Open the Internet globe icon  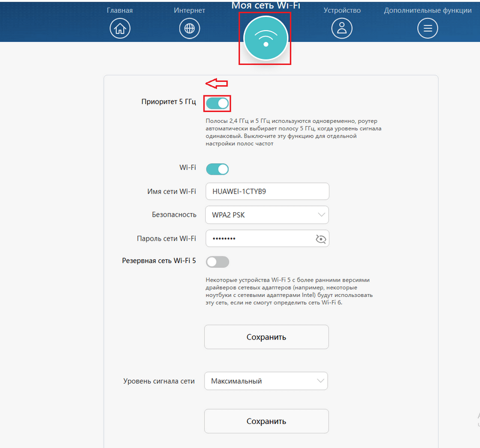189,28
